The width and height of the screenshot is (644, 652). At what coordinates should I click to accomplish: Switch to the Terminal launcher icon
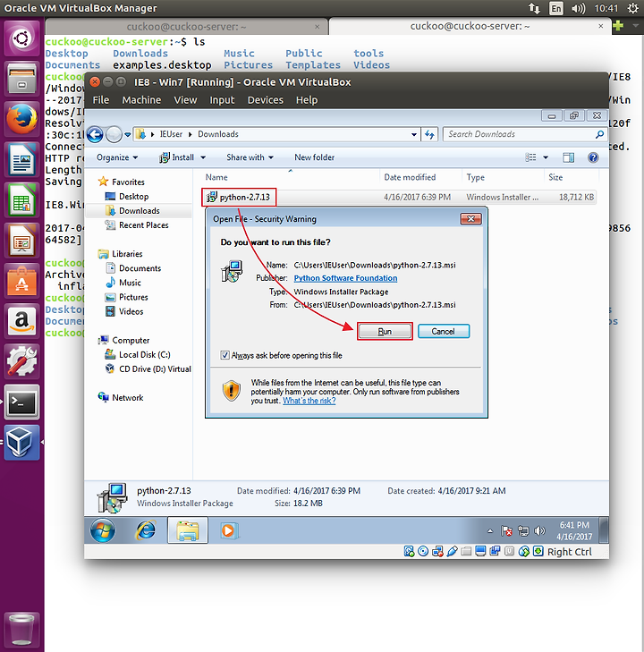(21, 402)
